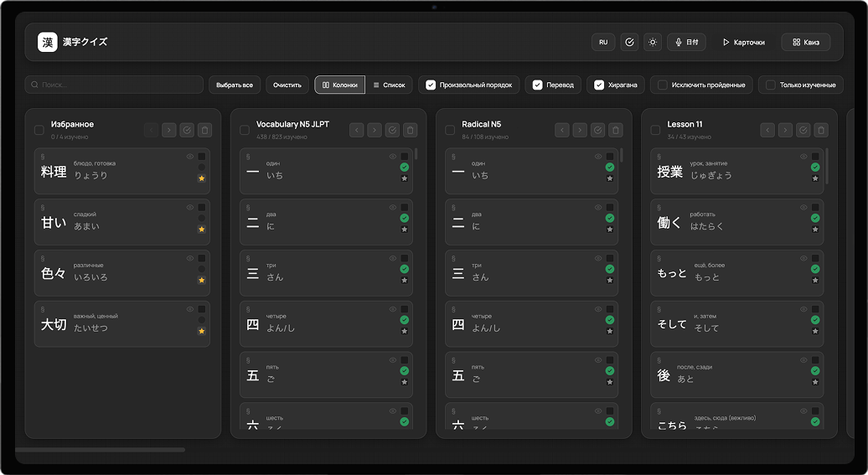Move Vocabulary N5 JLPT column left with chevron
The image size is (868, 475).
tap(356, 130)
